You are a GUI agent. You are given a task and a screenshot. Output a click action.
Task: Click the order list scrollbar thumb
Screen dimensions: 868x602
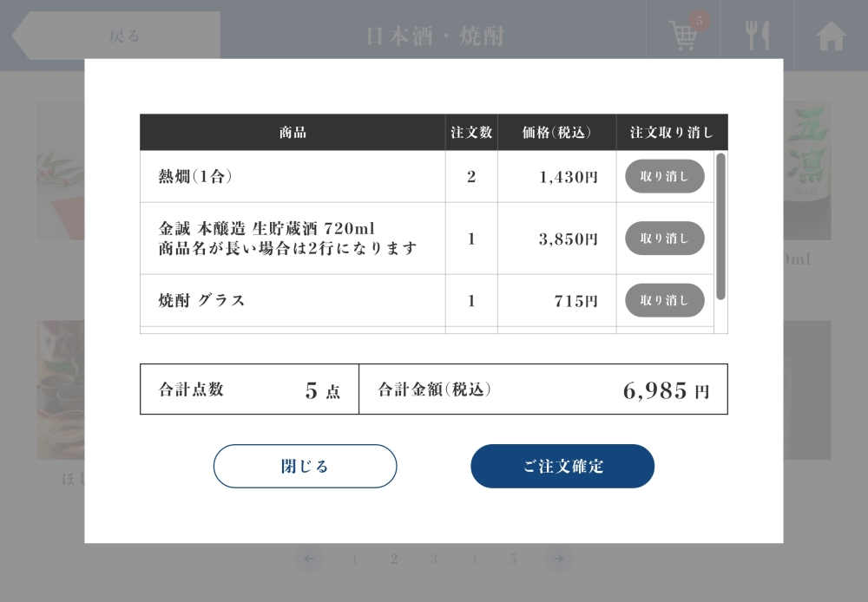coord(720,226)
